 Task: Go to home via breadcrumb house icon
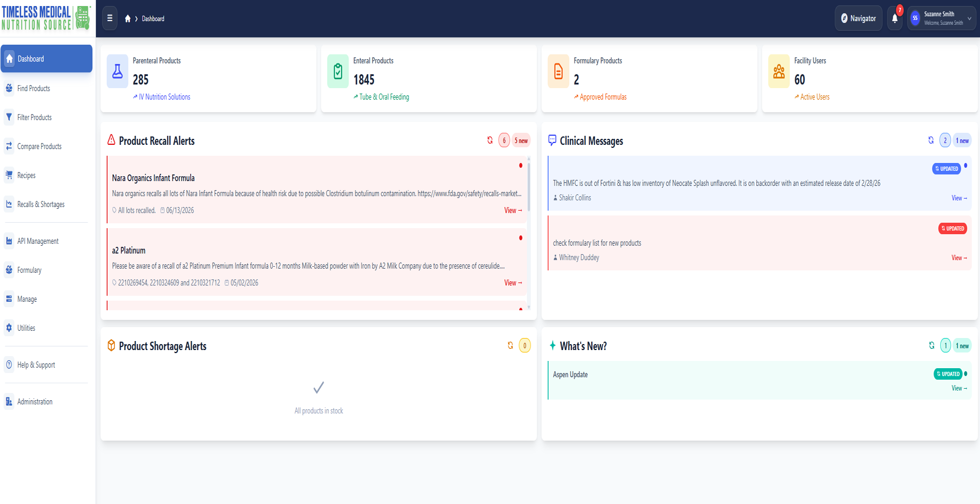click(128, 19)
